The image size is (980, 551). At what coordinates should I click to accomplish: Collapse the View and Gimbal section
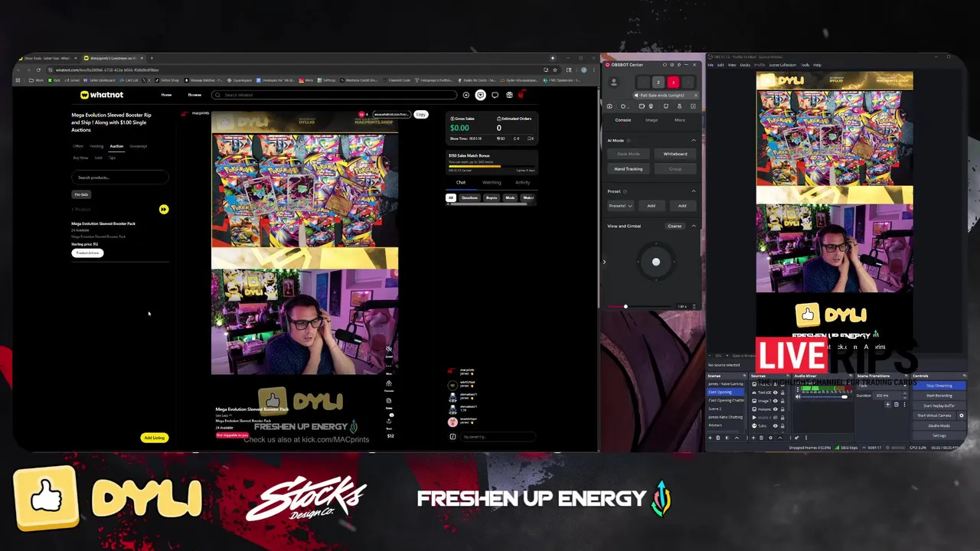point(694,226)
